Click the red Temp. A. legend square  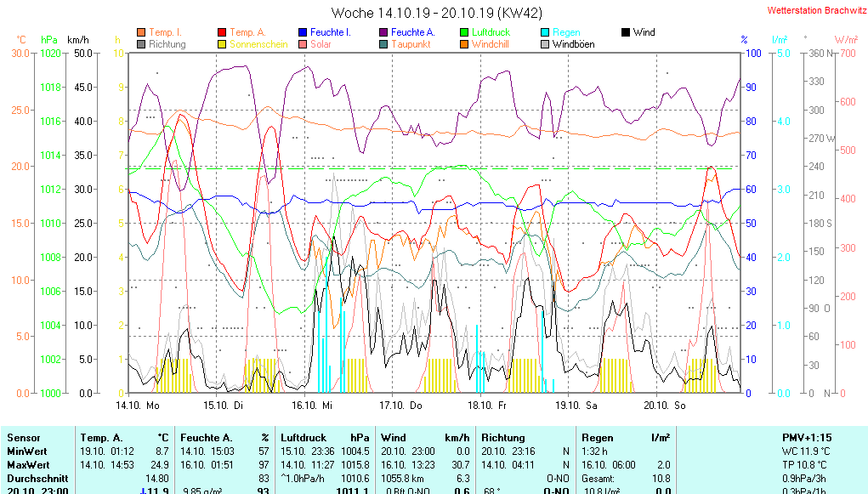point(222,32)
